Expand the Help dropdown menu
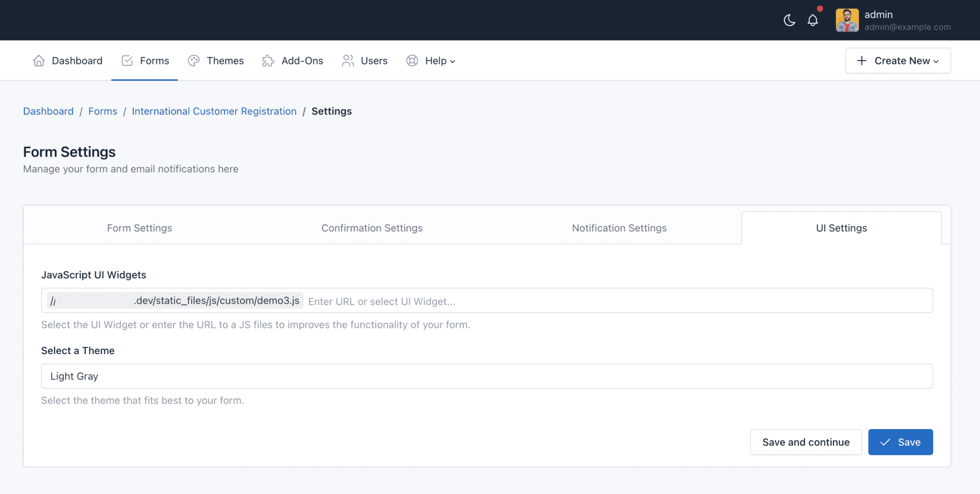Image resolution: width=980 pixels, height=494 pixels. pos(440,61)
